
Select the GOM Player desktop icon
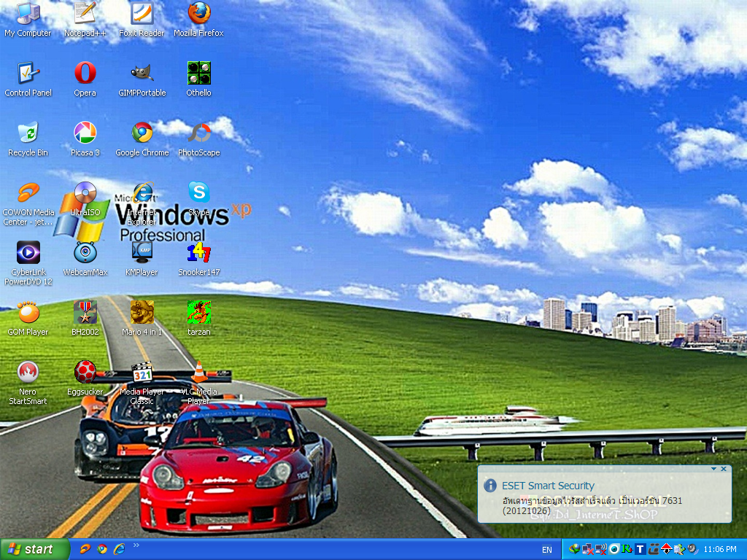[x=28, y=319]
